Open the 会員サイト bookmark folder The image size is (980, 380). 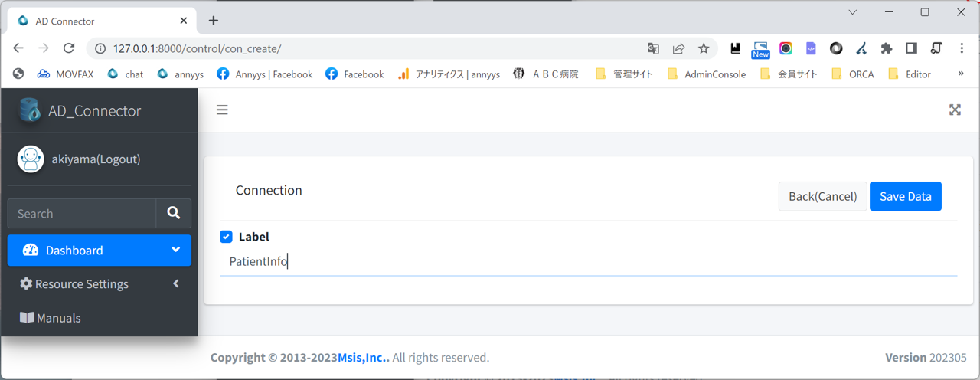789,74
